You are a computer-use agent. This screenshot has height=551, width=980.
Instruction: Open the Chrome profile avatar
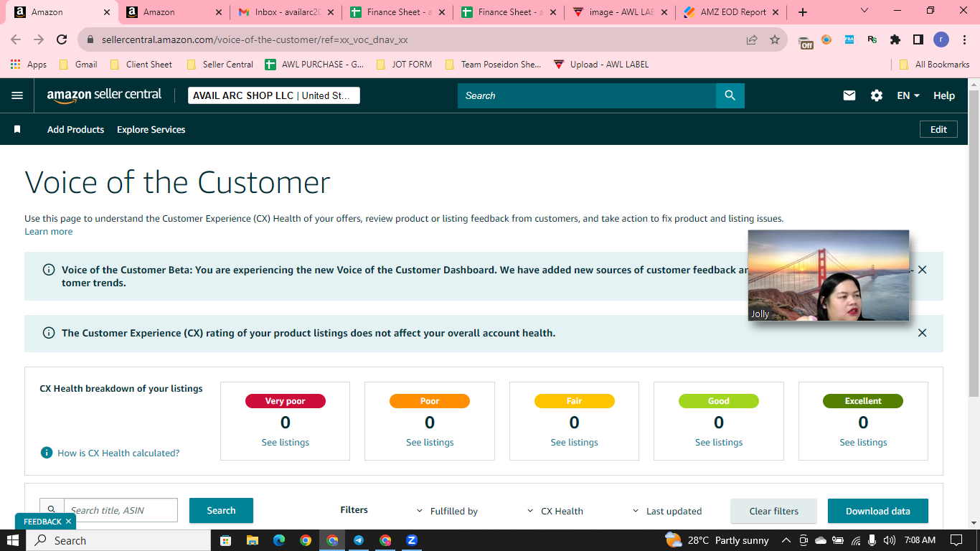(x=941, y=40)
